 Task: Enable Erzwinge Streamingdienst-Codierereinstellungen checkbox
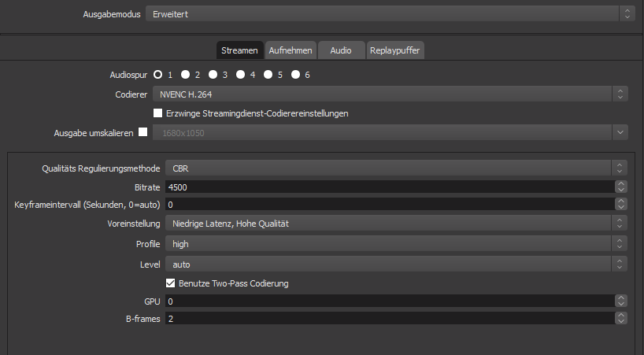pyautogui.click(x=157, y=113)
